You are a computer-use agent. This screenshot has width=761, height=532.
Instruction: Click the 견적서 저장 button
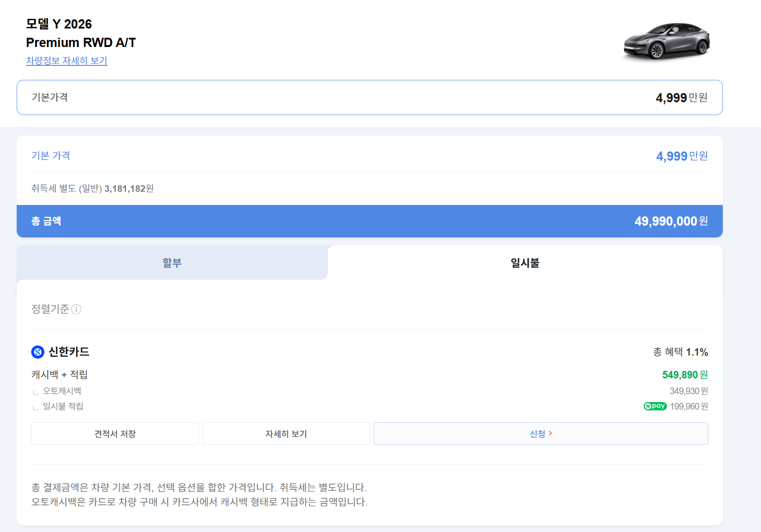click(x=115, y=433)
